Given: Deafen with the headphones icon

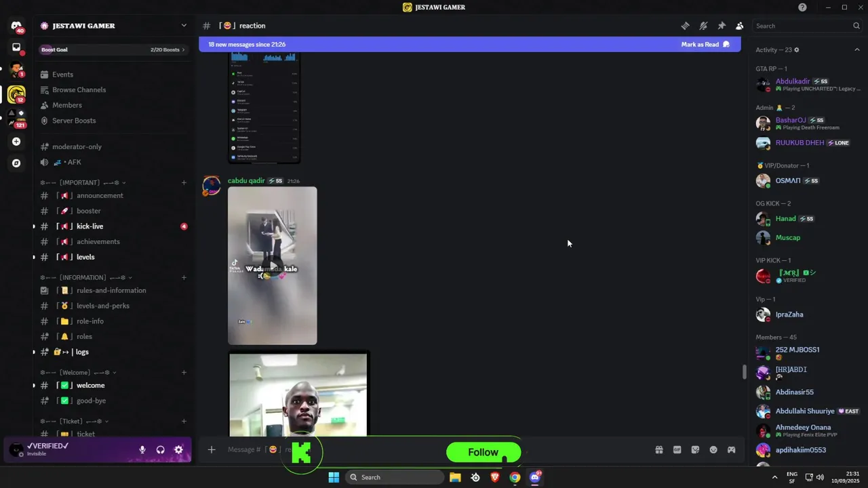Looking at the screenshot, I should 161,449.
